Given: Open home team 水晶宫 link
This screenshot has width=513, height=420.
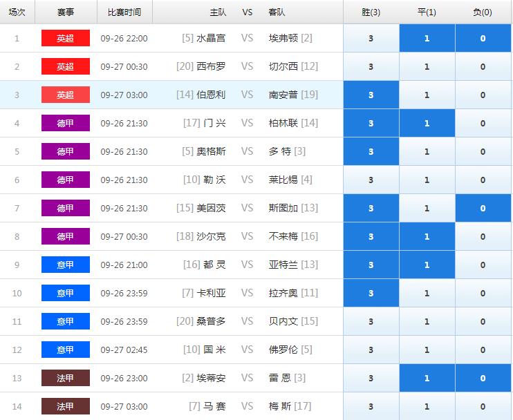Looking at the screenshot, I should click(x=211, y=38).
